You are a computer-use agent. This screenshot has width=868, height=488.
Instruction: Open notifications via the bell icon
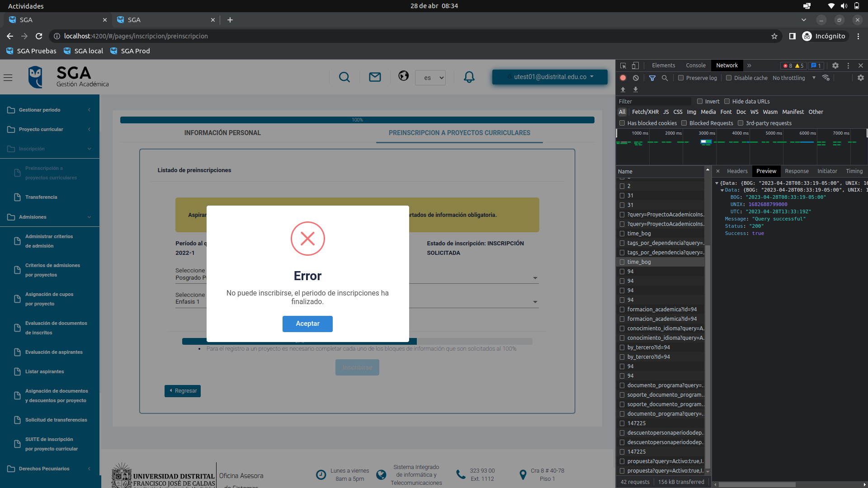click(x=469, y=77)
